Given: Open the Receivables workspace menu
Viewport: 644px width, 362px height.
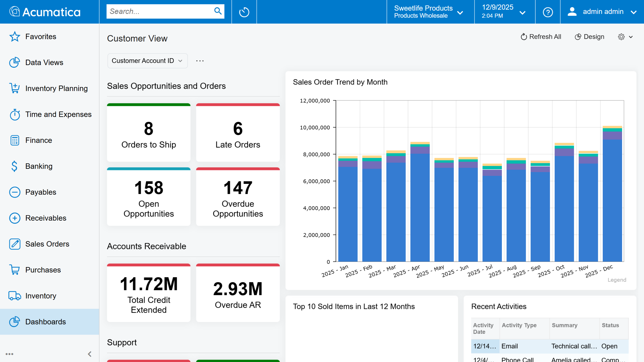Looking at the screenshot, I should (46, 218).
